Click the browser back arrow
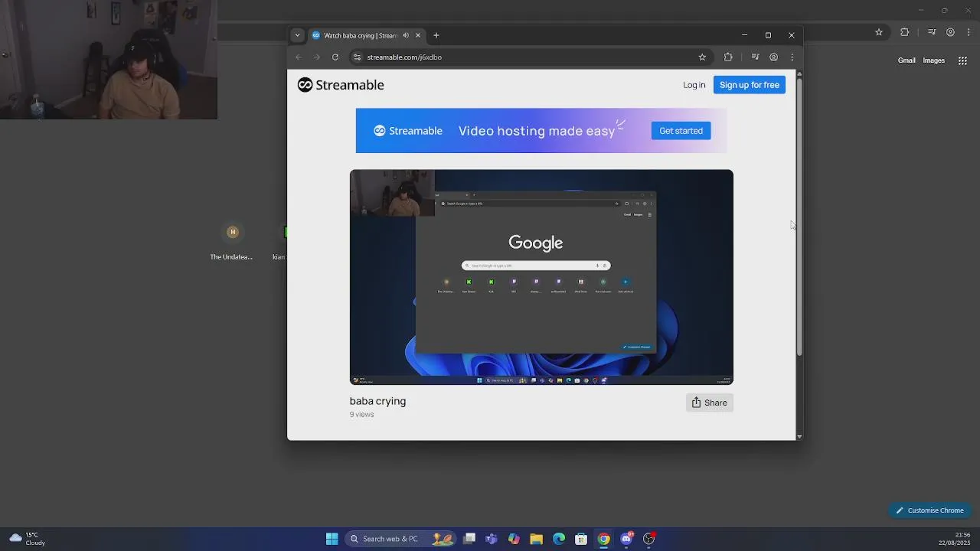This screenshot has height=551, width=980. tap(299, 57)
